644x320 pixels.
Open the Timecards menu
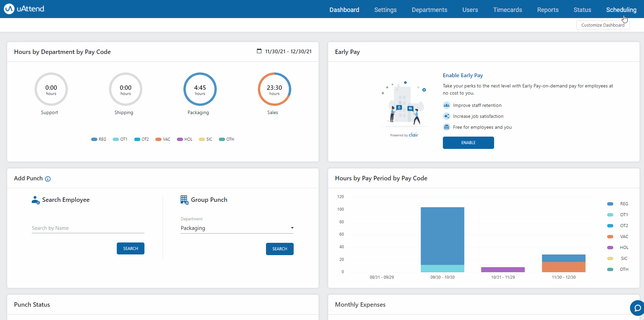coord(507,10)
